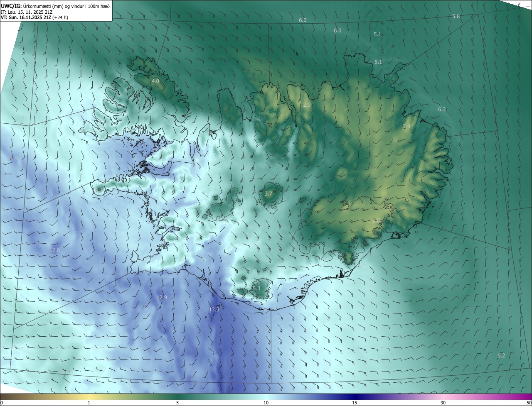The image size is (532, 406).
Task: Click the '1' tick on the colour scale
Action: (89, 403)
